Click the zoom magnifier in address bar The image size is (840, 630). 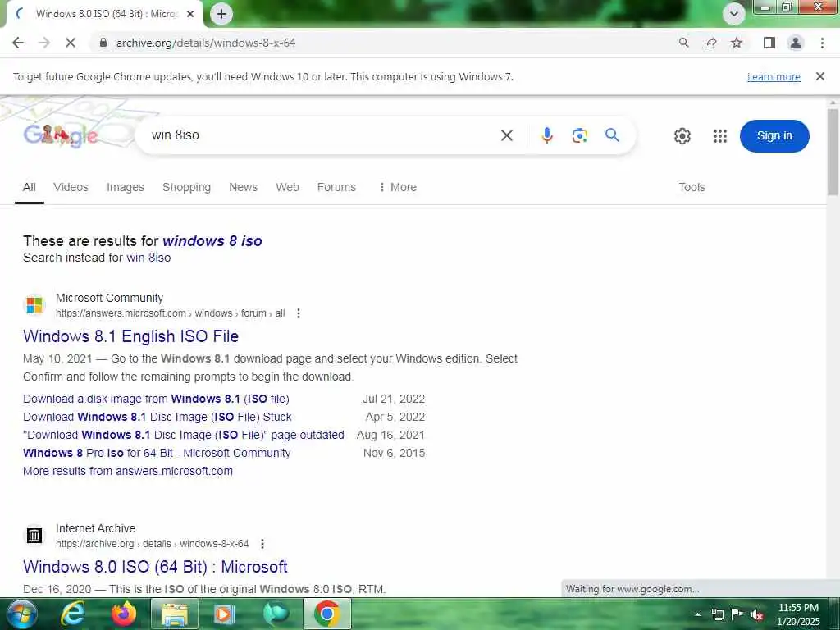(683, 43)
